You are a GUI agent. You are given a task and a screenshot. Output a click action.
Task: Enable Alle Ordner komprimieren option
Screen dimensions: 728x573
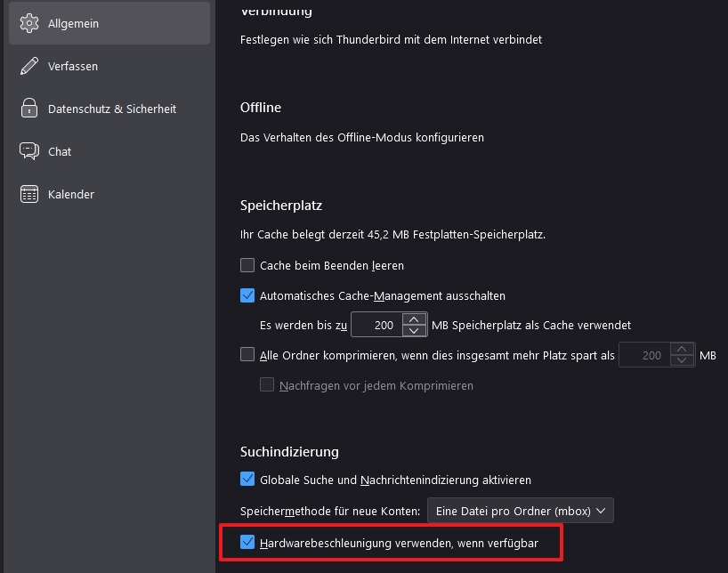(247, 355)
